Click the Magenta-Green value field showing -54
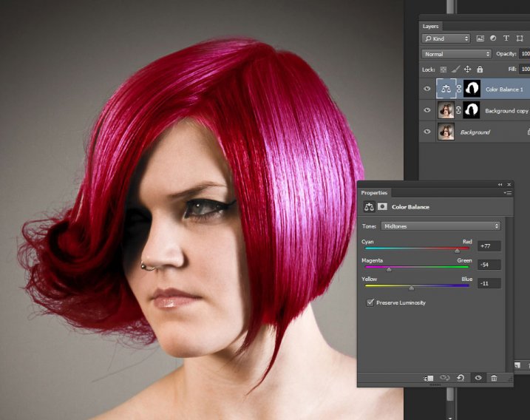 coord(489,265)
